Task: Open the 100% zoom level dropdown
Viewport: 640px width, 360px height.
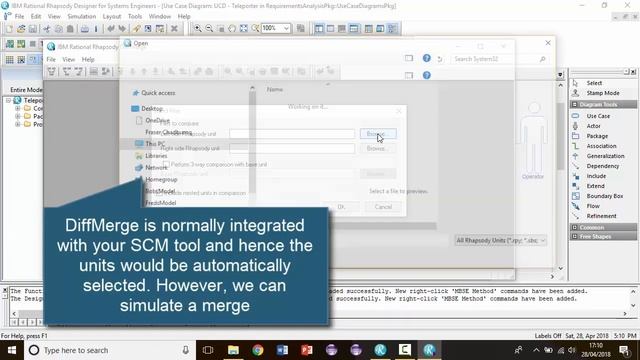Action: click(287, 28)
